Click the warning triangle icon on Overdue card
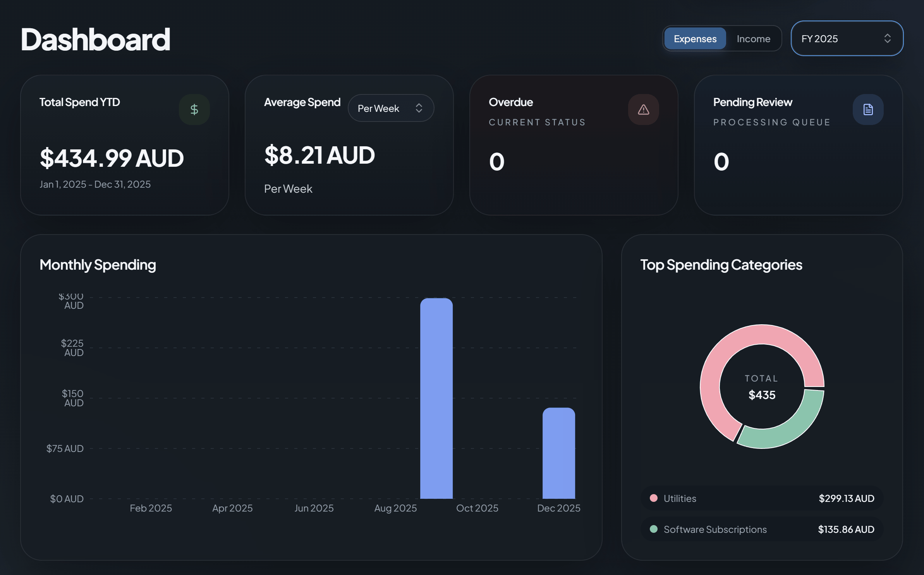 click(643, 109)
